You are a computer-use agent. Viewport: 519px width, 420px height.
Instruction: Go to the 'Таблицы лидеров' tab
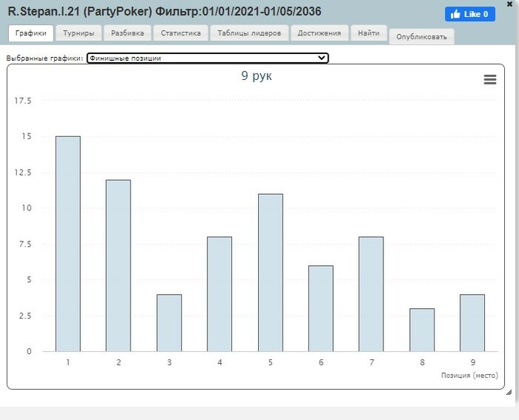(x=249, y=33)
